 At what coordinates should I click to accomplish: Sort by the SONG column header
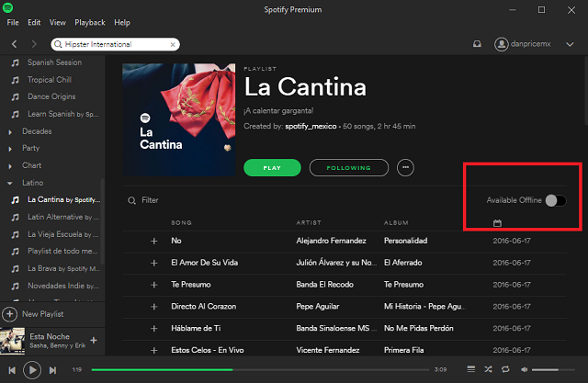(x=182, y=222)
